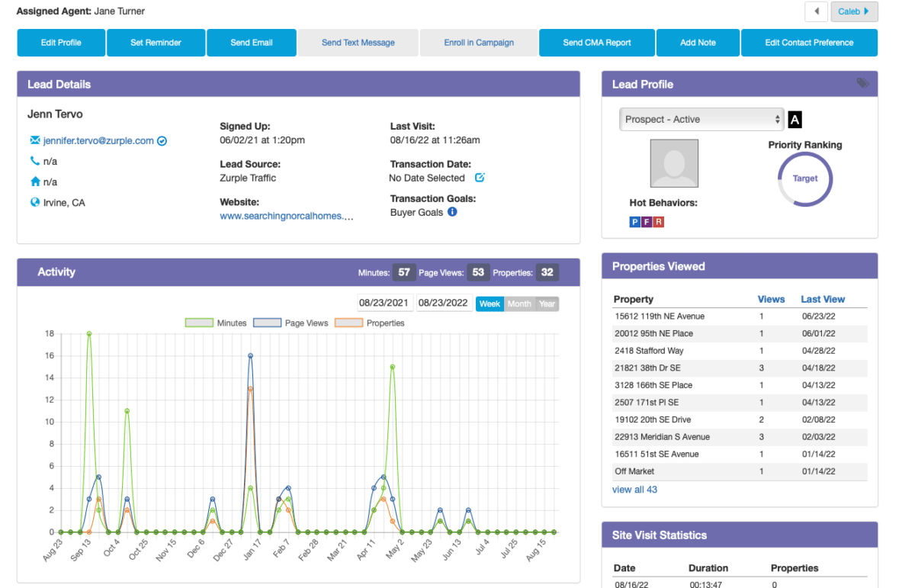Select the 22913 Meridian S Avenue row
Image resolution: width=915 pixels, height=588 pixels.
coord(740,437)
